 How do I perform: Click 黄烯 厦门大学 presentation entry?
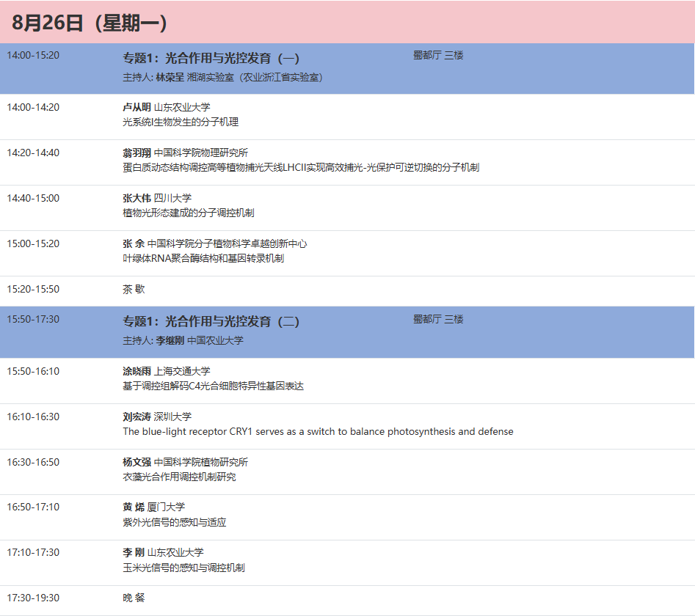click(153, 507)
